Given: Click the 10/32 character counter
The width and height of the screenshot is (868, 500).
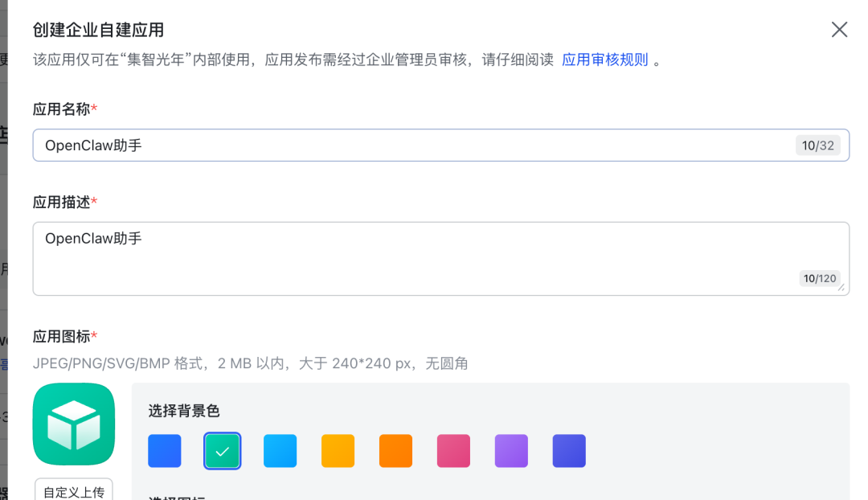Looking at the screenshot, I should (818, 145).
